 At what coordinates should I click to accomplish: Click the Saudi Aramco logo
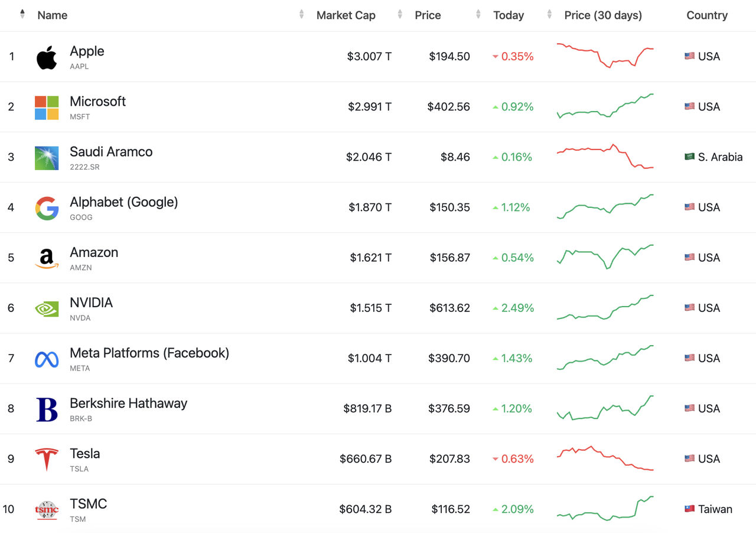(47, 158)
